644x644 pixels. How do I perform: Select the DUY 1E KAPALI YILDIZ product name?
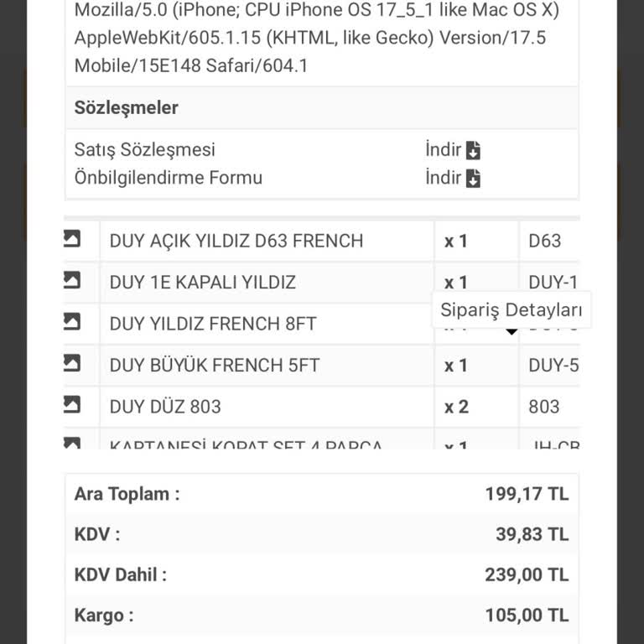click(x=203, y=283)
